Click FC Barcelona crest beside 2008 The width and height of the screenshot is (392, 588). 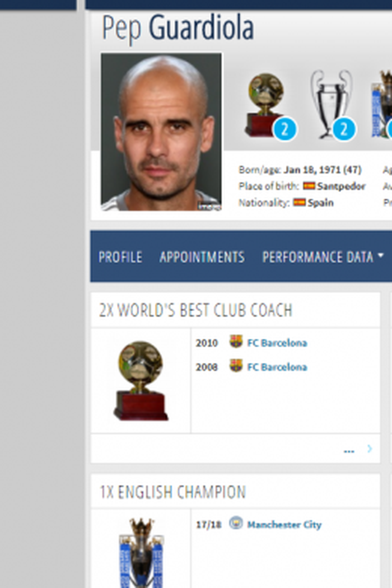pos(236,366)
